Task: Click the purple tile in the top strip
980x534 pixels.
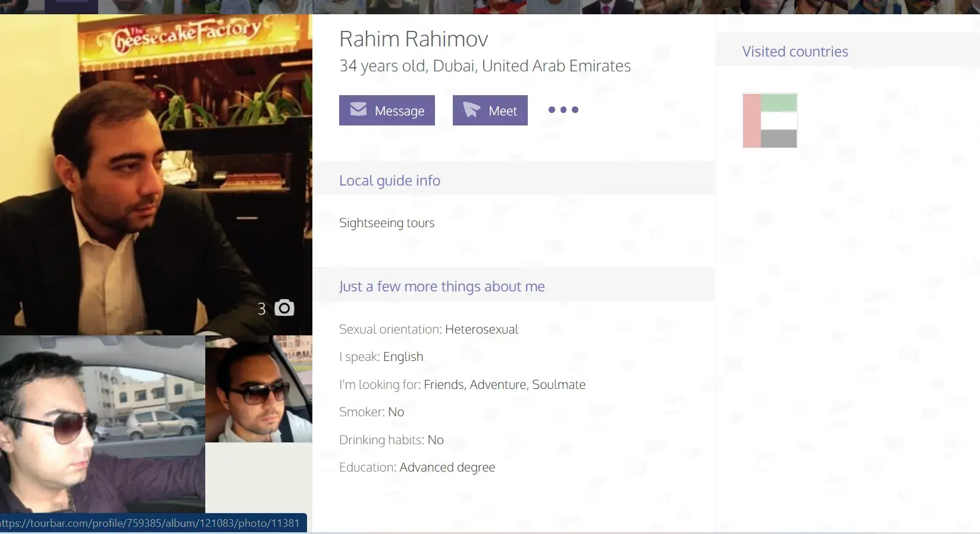Action: 71,7
